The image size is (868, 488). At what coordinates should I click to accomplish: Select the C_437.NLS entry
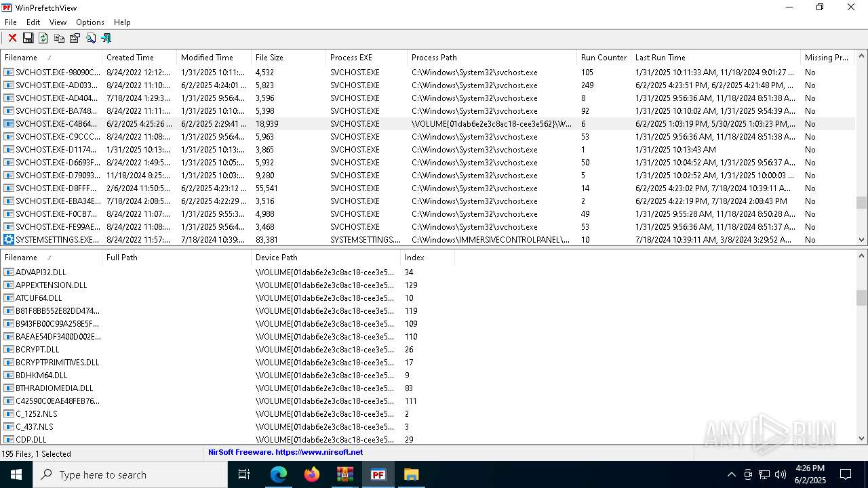click(x=35, y=427)
